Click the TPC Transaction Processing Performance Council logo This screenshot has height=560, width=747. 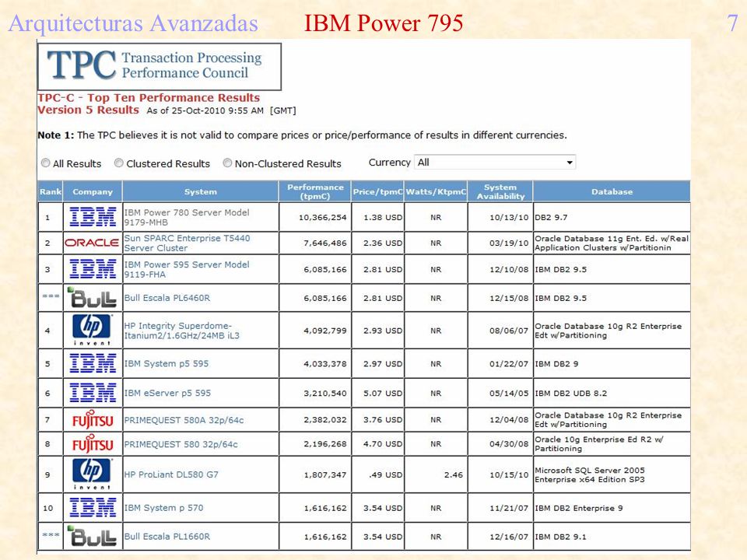(x=160, y=66)
